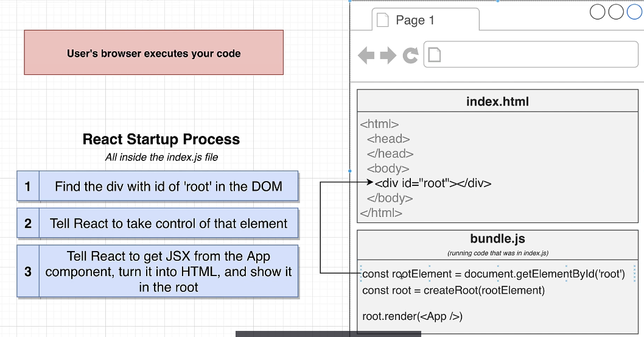
Task: Click the document icon on the Page 1 tab
Action: pyautogui.click(x=383, y=20)
